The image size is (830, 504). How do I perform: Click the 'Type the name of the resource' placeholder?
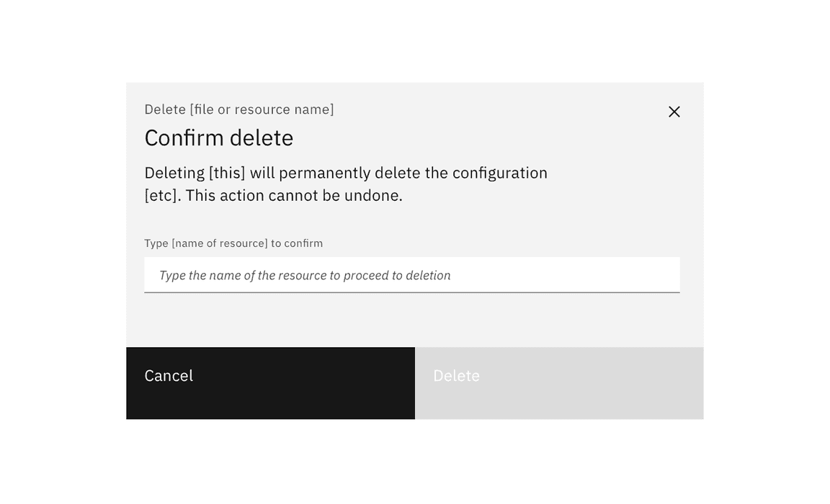click(x=304, y=275)
